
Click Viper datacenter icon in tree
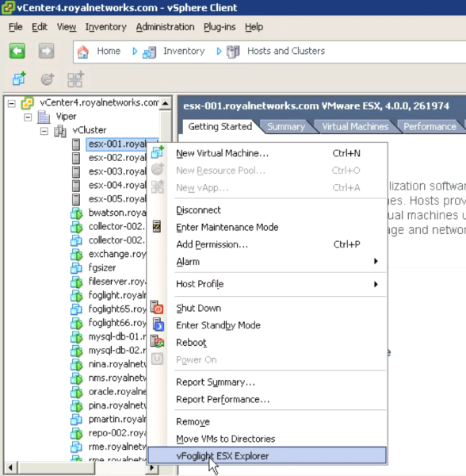[44, 117]
